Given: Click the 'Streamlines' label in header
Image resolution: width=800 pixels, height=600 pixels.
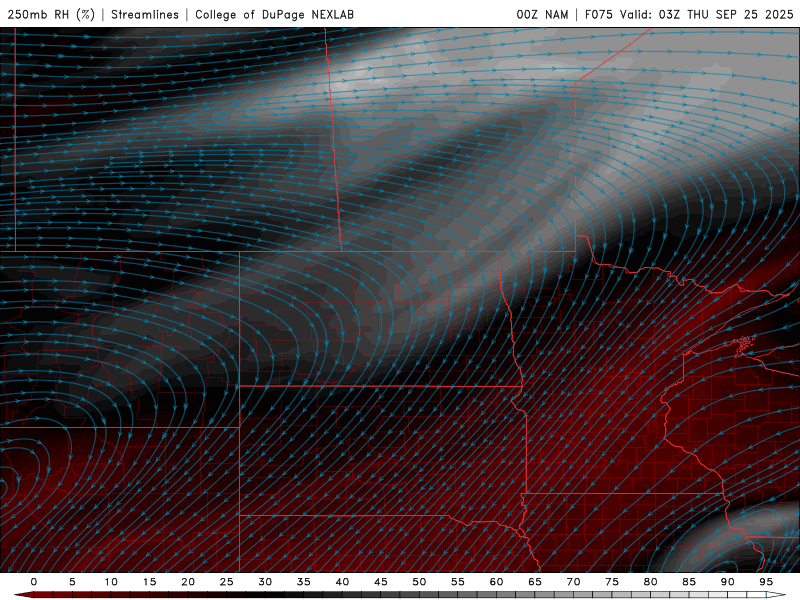Looking at the screenshot, I should point(145,14).
